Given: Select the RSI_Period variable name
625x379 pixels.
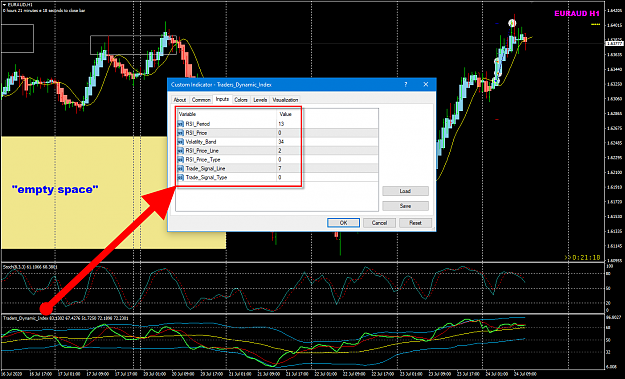Looking at the screenshot, I should 198,124.
